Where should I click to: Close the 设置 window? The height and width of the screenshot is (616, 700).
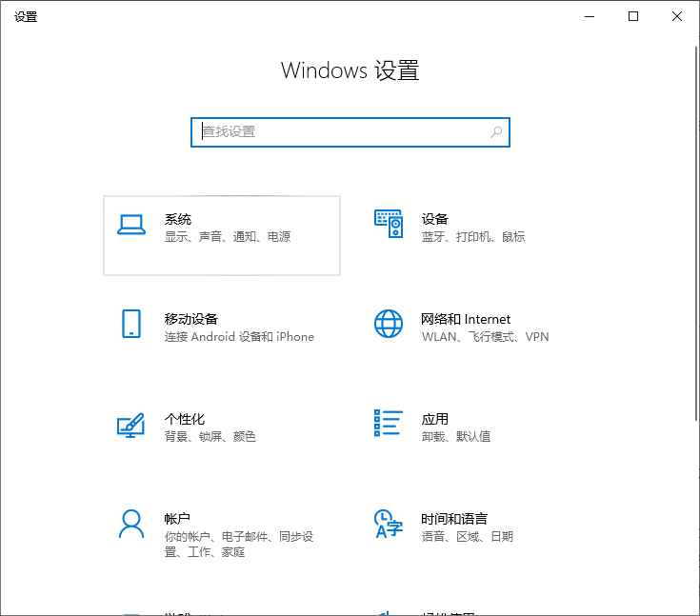[677, 16]
